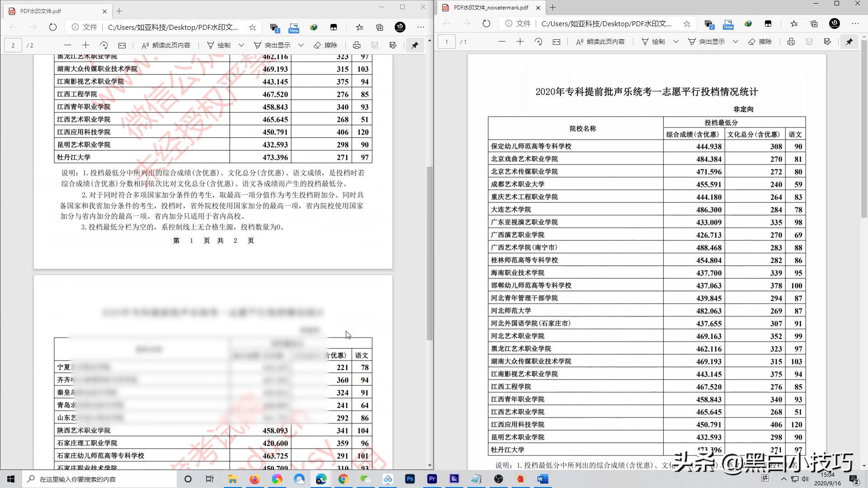The width and height of the screenshot is (868, 488).
Task: Expand Draw options dropdown in left toolbar
Action: (x=241, y=45)
